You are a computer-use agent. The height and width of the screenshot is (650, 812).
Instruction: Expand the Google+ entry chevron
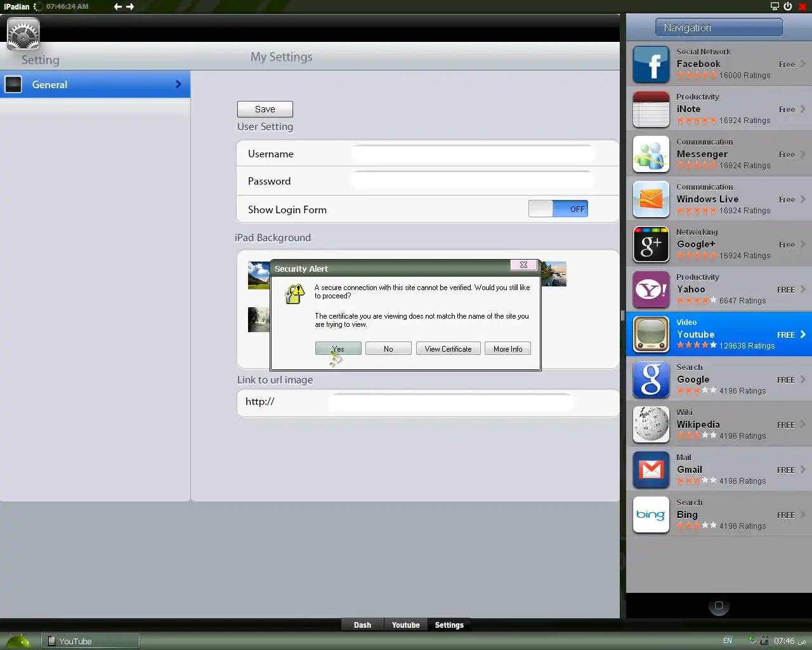[803, 244]
